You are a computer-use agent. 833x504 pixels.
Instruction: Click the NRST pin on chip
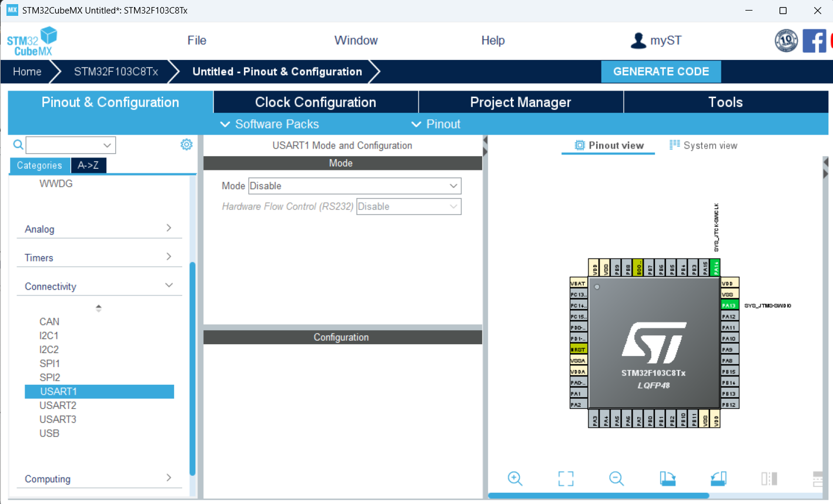(578, 350)
